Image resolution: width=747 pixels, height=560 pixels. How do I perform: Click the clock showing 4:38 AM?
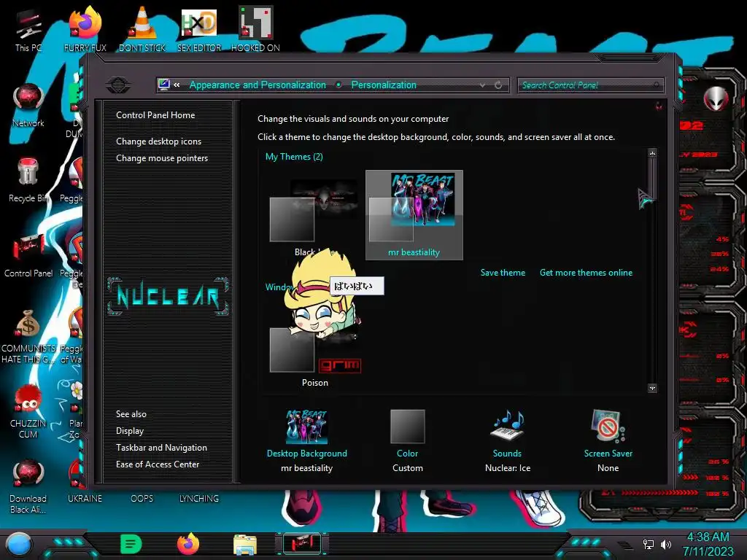click(x=708, y=537)
